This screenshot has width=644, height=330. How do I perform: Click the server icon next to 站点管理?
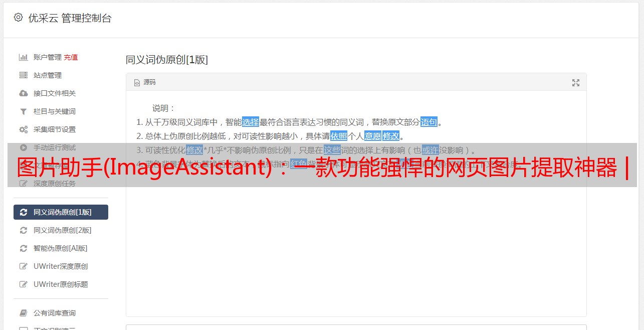(23, 75)
